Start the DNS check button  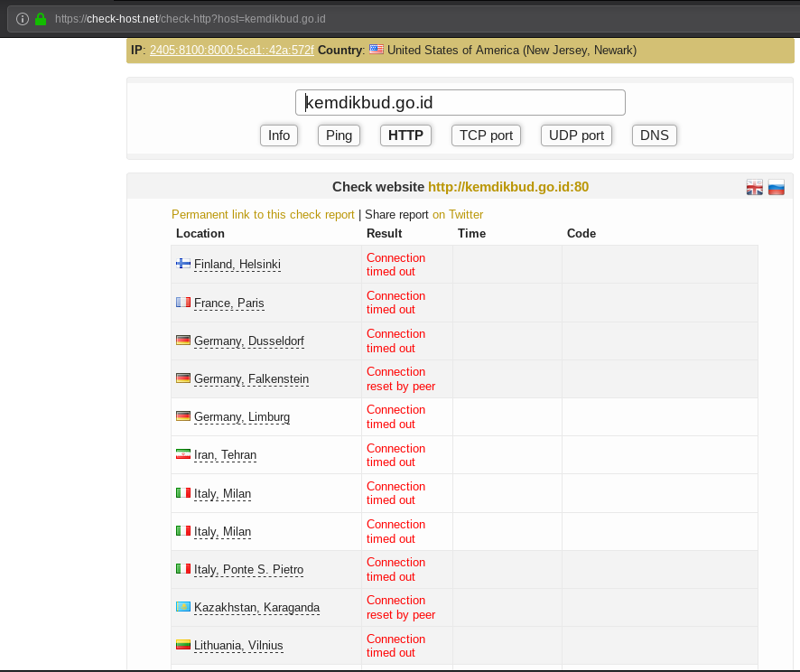[655, 135]
